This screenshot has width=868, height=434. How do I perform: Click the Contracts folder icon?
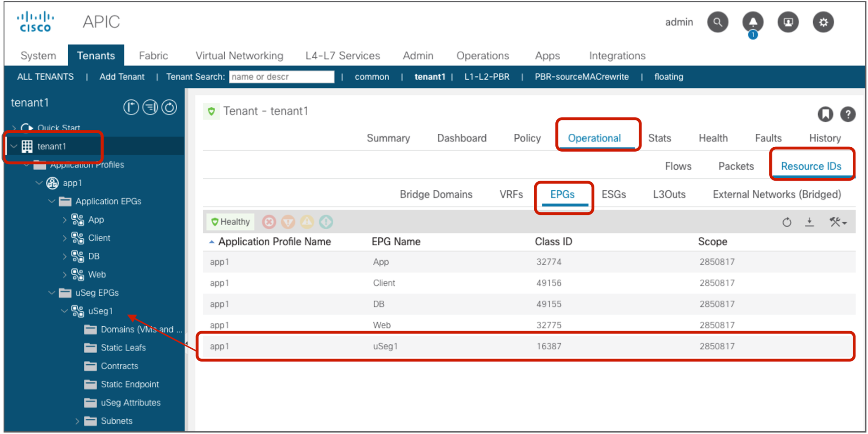click(90, 366)
